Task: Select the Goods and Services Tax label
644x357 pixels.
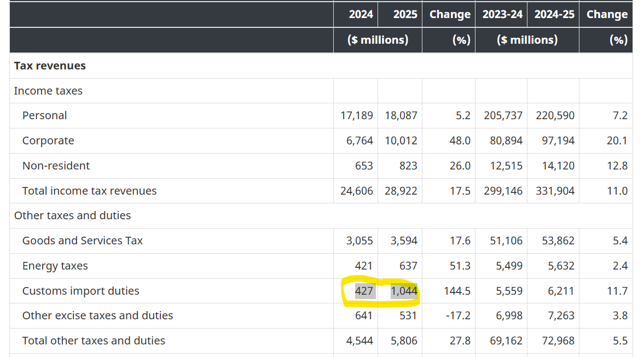Action: pyautogui.click(x=82, y=241)
